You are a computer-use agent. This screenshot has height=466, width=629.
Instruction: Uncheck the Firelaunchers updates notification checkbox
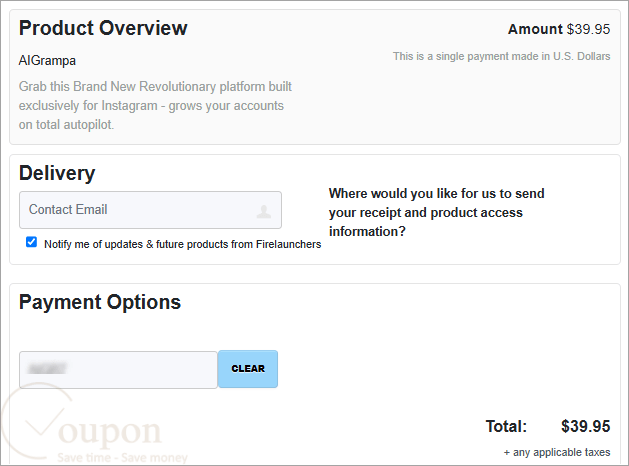click(x=31, y=242)
